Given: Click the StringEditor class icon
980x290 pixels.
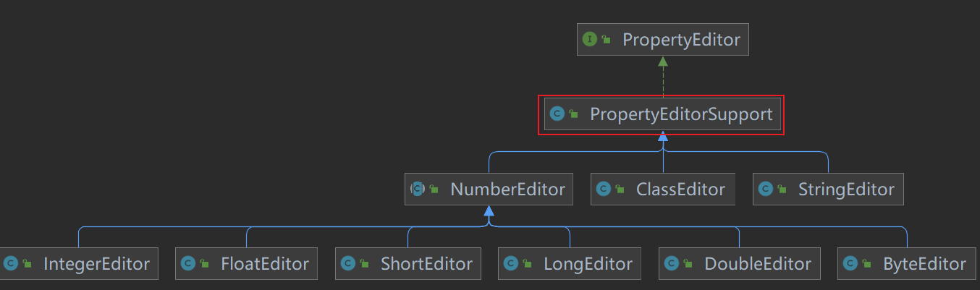Looking at the screenshot, I should pos(765,189).
